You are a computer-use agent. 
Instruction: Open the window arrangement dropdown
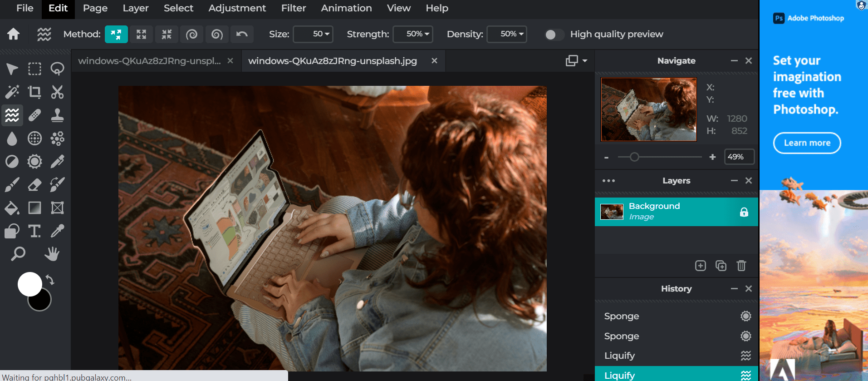(576, 61)
